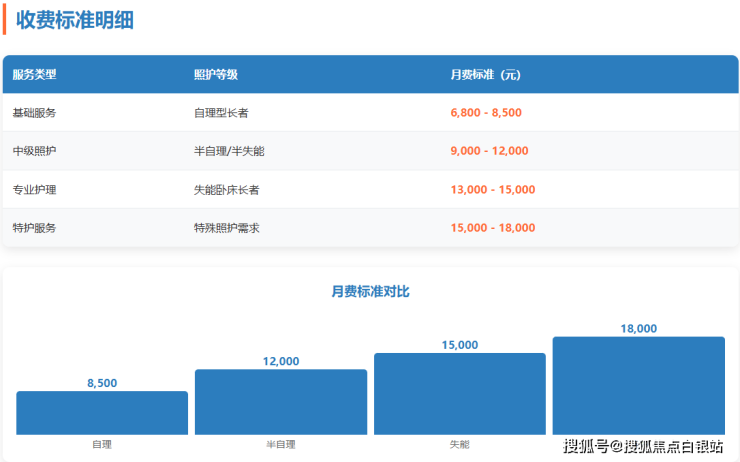740x462 pixels.
Task: Select the 基础服务 row label
Action: [35, 113]
